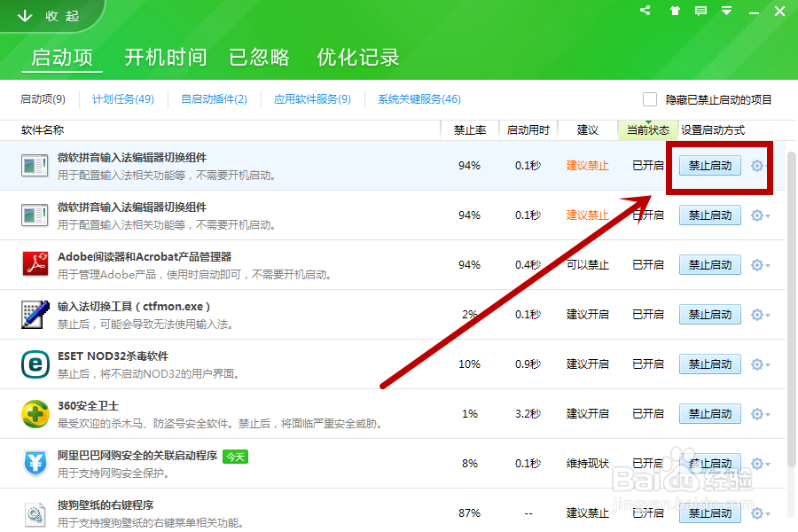Open the main menu dropdown arrow icon
The image size is (798, 532).
click(x=726, y=11)
